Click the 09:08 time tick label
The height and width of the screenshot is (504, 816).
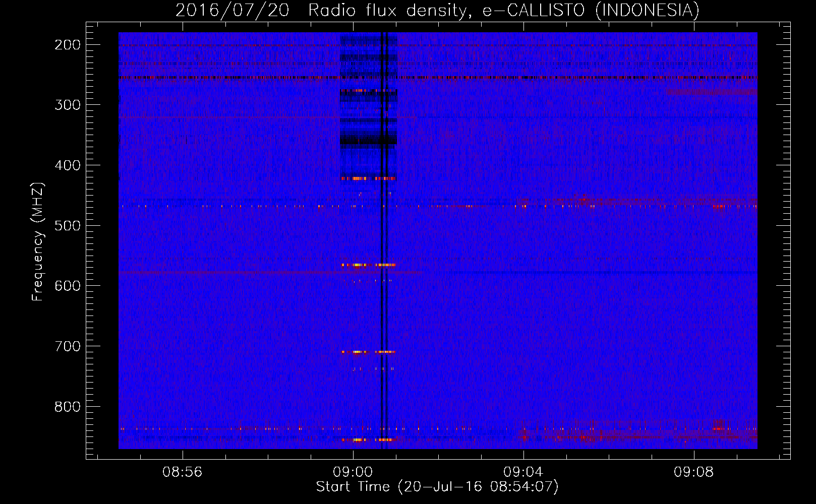coord(694,472)
